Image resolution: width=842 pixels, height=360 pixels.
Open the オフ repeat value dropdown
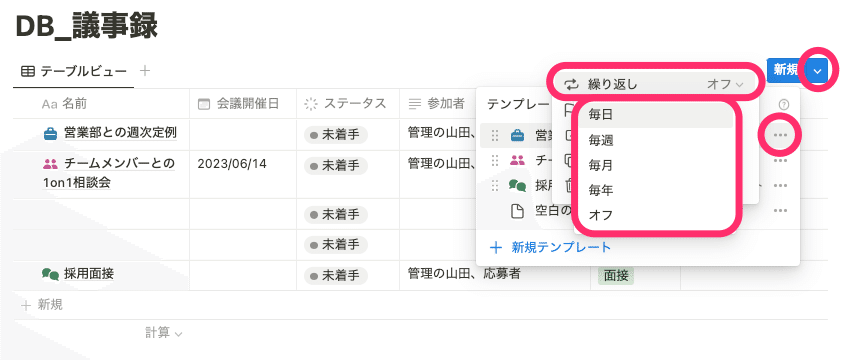[x=725, y=84]
